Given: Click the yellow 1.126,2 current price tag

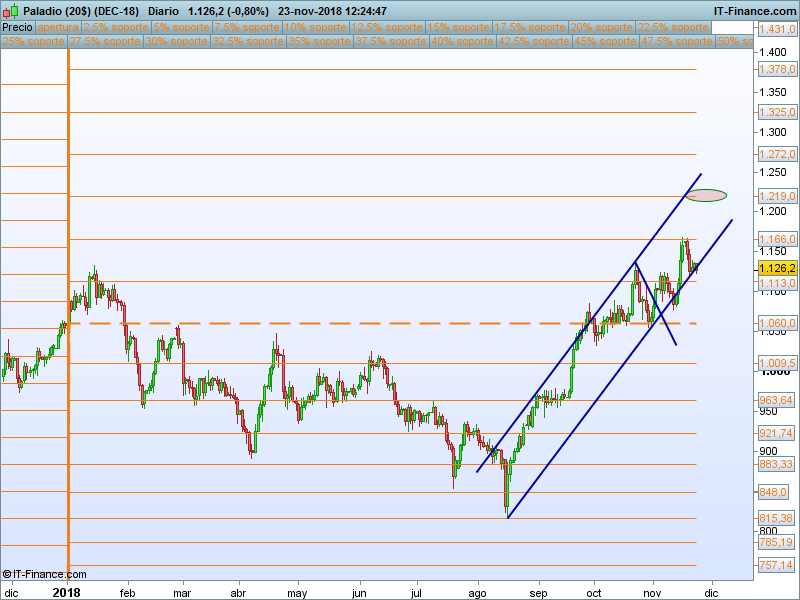Looking at the screenshot, I should coord(777,268).
